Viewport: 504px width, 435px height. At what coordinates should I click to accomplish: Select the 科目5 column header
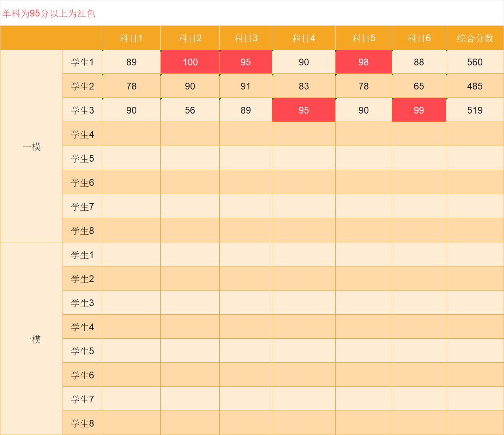coord(363,37)
